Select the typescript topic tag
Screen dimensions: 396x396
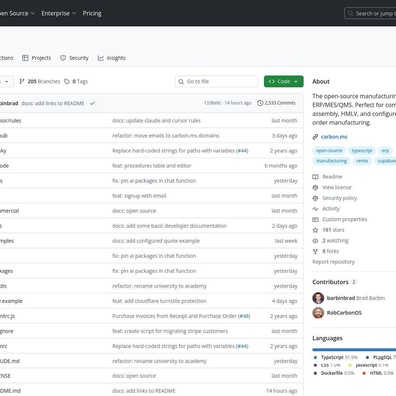[x=362, y=151]
